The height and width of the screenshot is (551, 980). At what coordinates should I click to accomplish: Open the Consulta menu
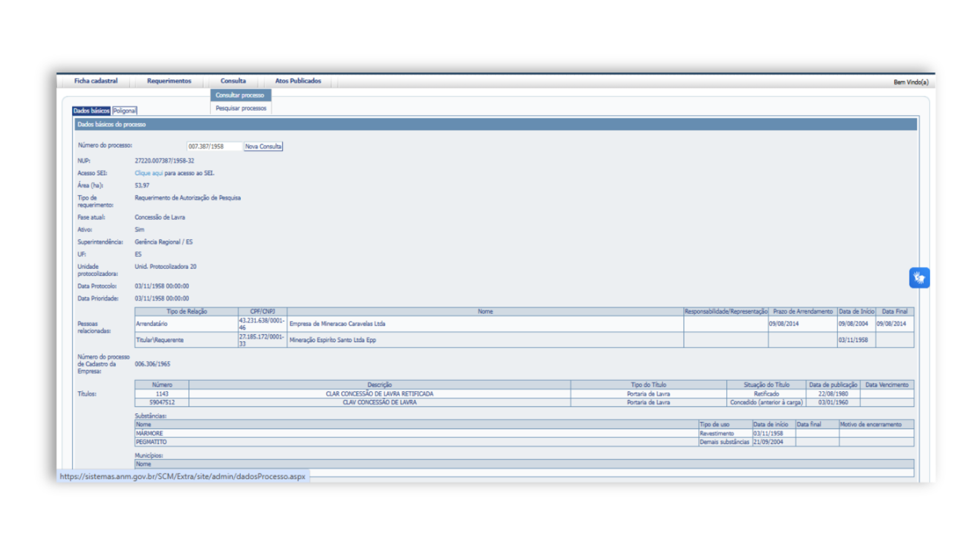[233, 81]
